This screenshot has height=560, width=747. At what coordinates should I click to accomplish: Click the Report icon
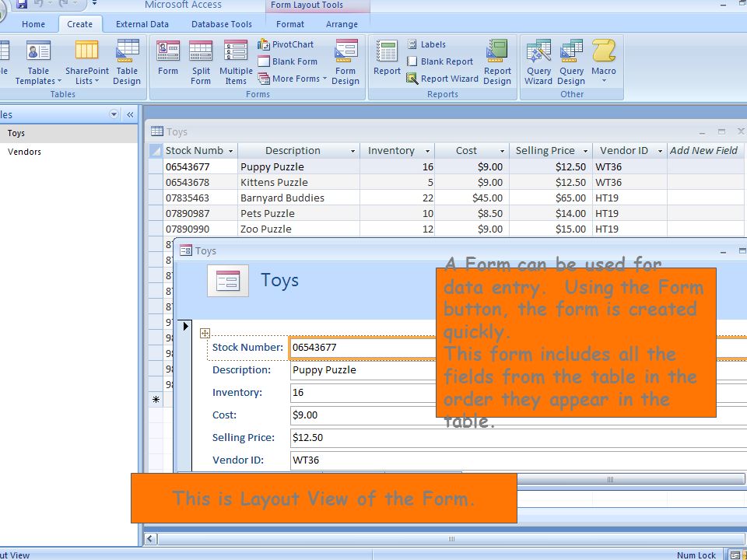click(387, 58)
